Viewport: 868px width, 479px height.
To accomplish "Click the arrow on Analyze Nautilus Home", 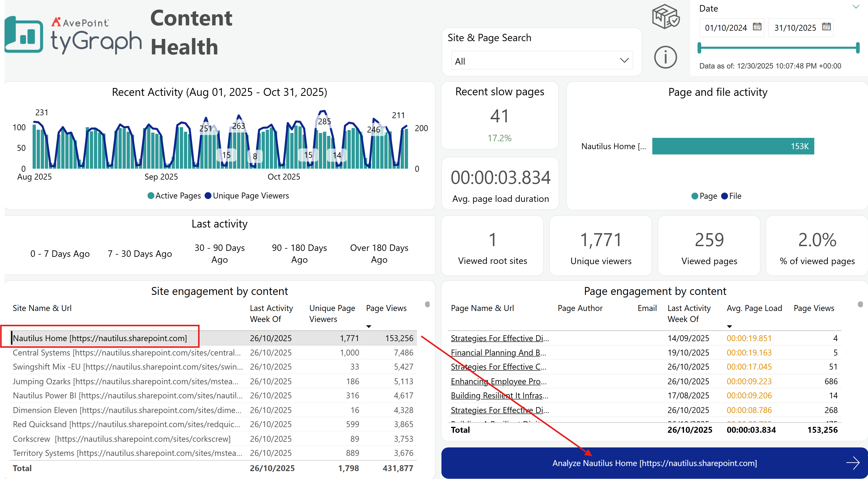I will 852,463.
